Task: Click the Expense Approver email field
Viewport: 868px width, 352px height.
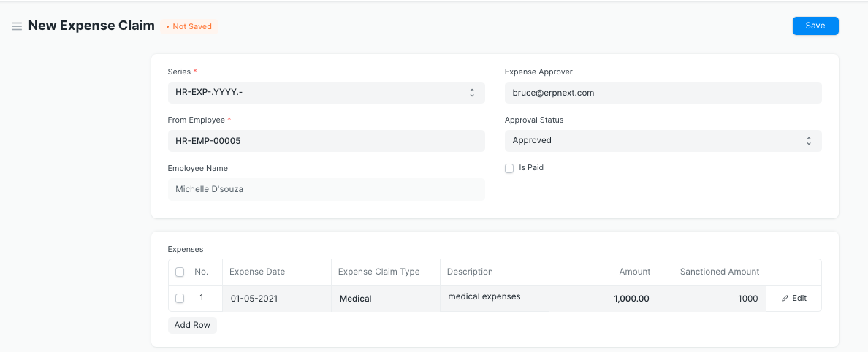Action: pyautogui.click(x=663, y=93)
